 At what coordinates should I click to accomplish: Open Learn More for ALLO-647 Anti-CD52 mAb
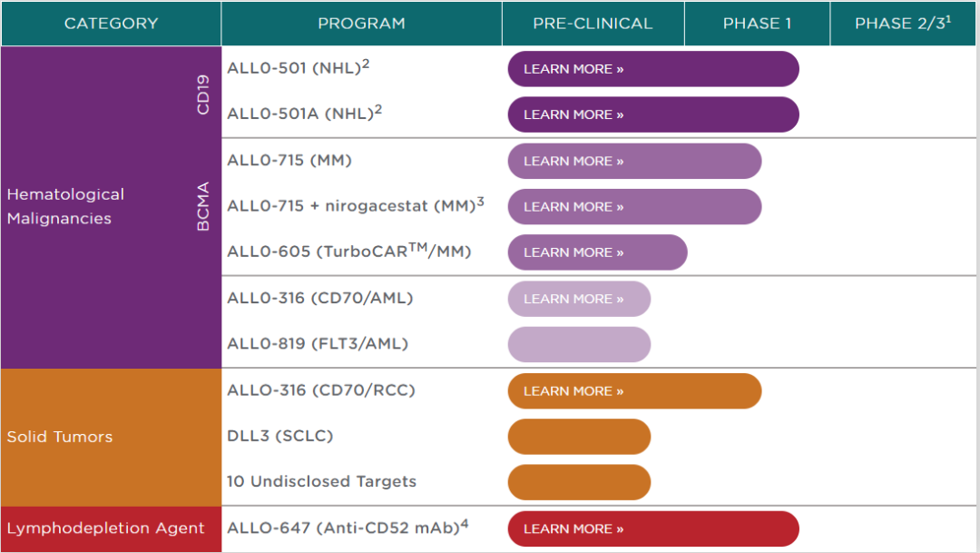point(573,528)
